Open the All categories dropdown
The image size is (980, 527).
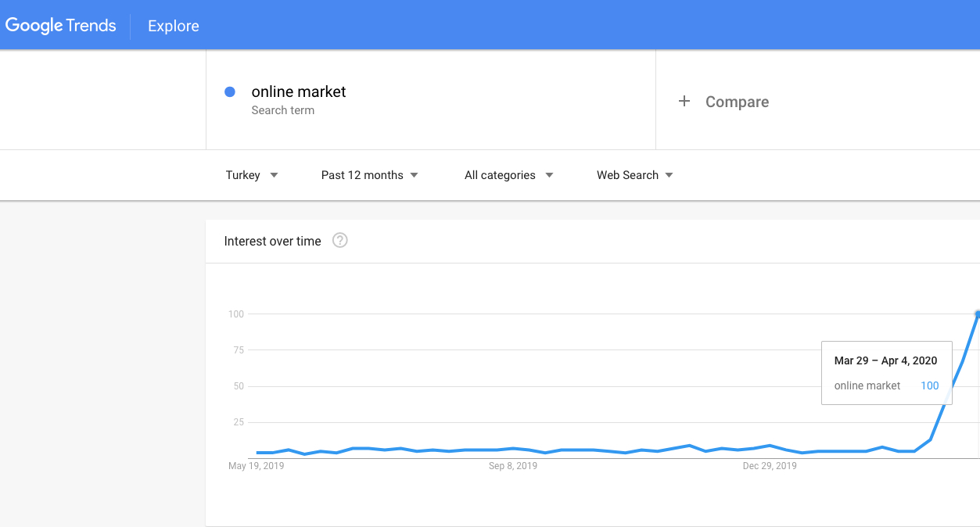point(508,175)
